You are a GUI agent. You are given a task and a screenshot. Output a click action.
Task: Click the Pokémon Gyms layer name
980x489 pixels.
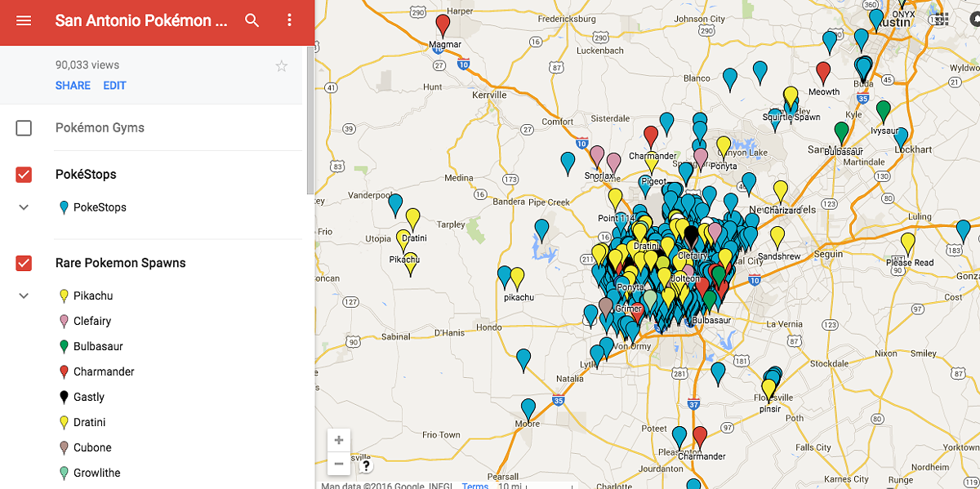[x=100, y=128]
